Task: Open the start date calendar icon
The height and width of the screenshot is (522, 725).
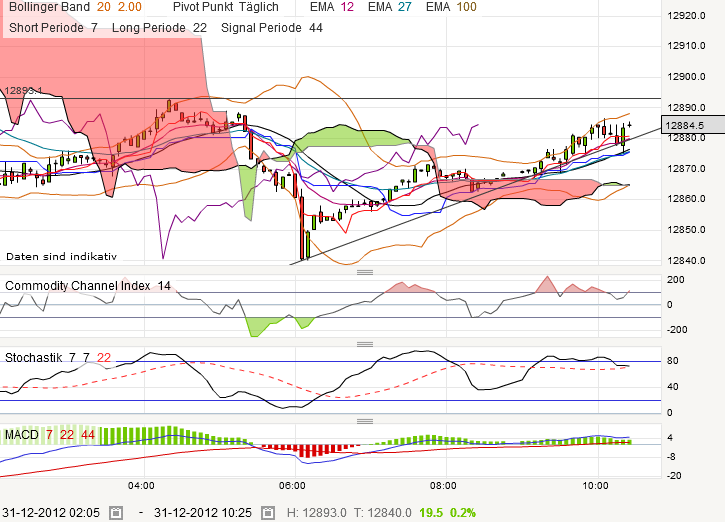Action: click(116, 512)
